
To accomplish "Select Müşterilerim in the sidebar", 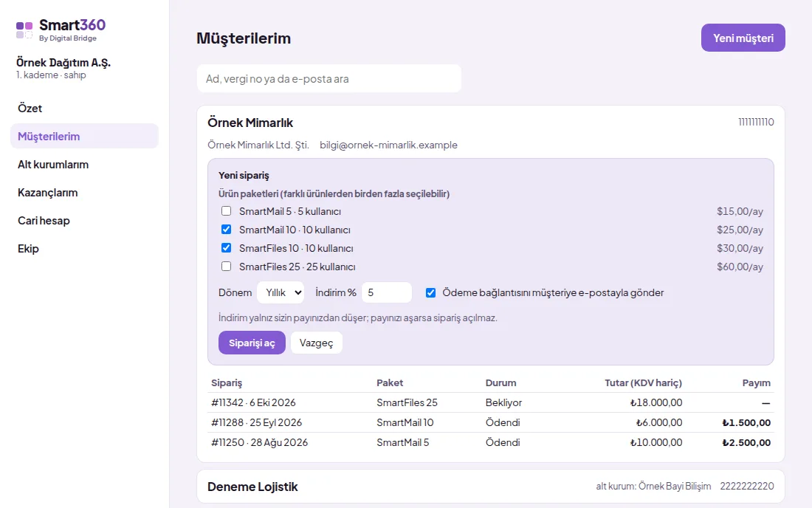I will [84, 136].
